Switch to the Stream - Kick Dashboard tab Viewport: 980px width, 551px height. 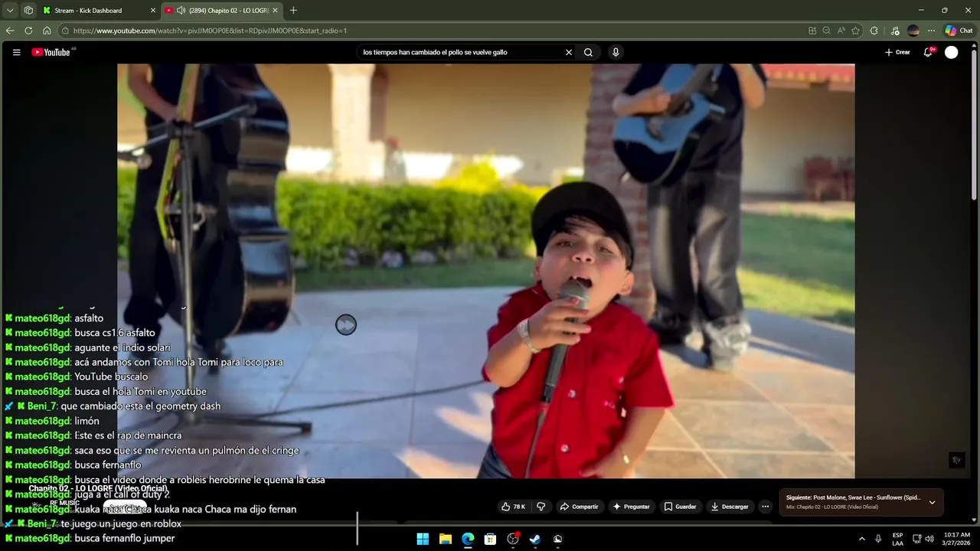(x=88, y=11)
